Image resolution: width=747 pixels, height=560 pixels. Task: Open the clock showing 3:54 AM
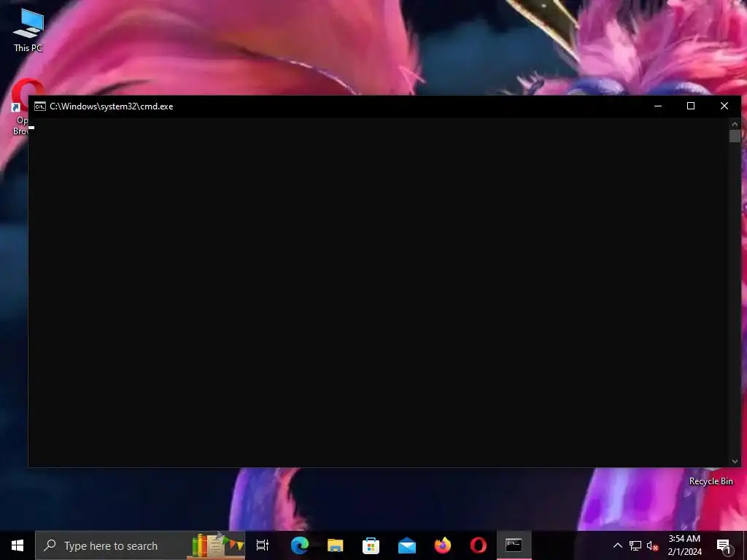(x=684, y=545)
